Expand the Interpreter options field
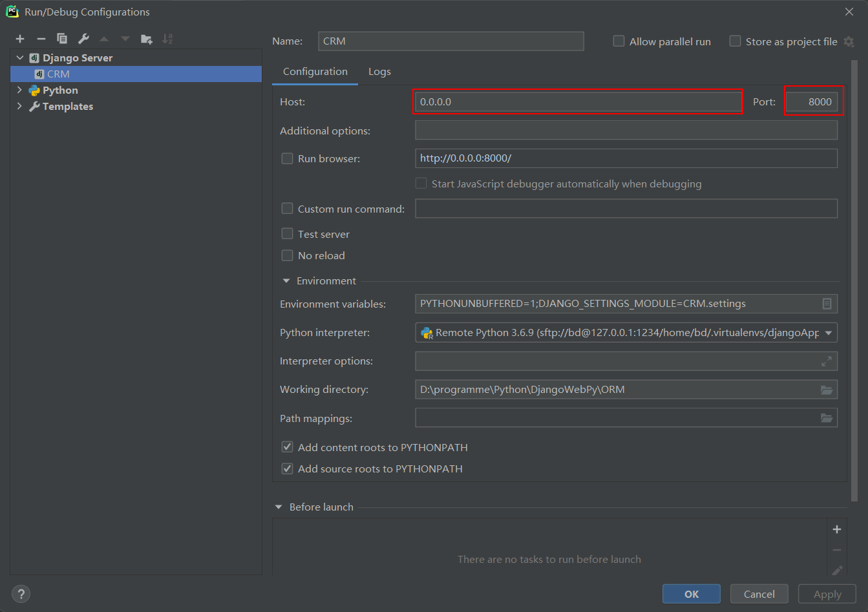868x612 pixels. [x=827, y=361]
